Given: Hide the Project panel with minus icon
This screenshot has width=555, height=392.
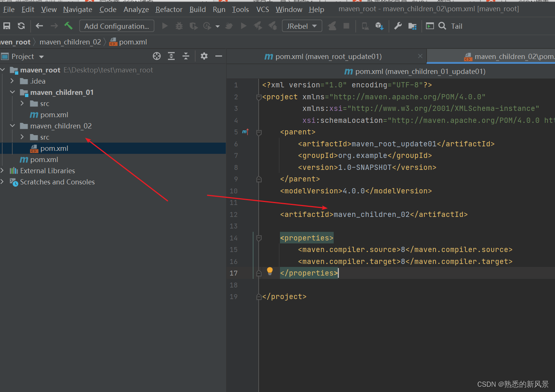Looking at the screenshot, I should (219, 56).
